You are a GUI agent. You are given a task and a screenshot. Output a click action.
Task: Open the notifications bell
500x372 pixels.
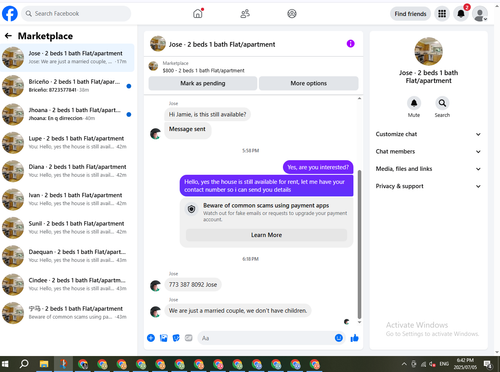tap(461, 14)
